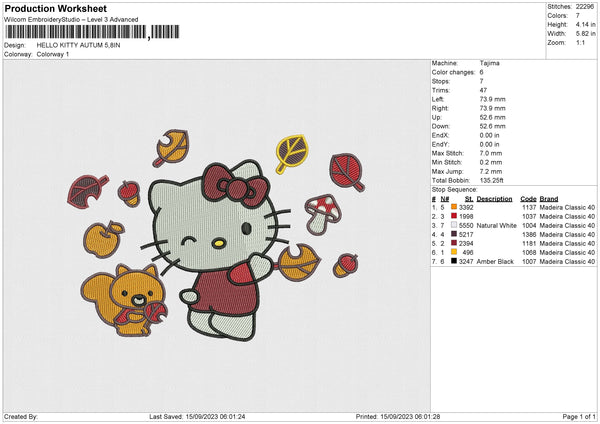Click thread code 1007
This screenshot has width=600, height=424.
pyautogui.click(x=529, y=261)
